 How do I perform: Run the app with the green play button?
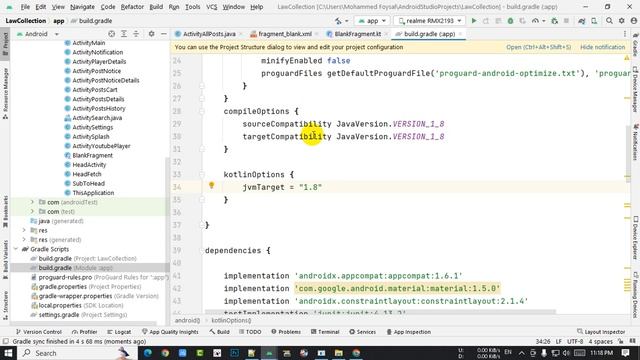click(x=473, y=21)
